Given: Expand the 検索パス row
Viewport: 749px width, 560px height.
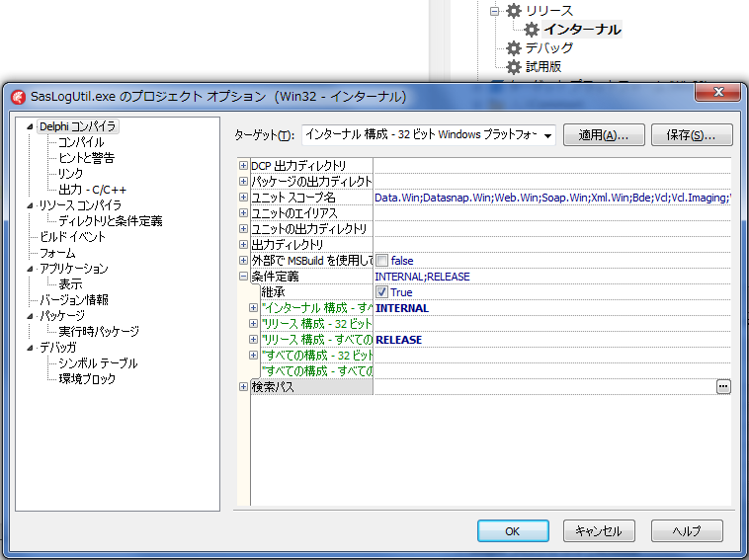Looking at the screenshot, I should (243, 387).
